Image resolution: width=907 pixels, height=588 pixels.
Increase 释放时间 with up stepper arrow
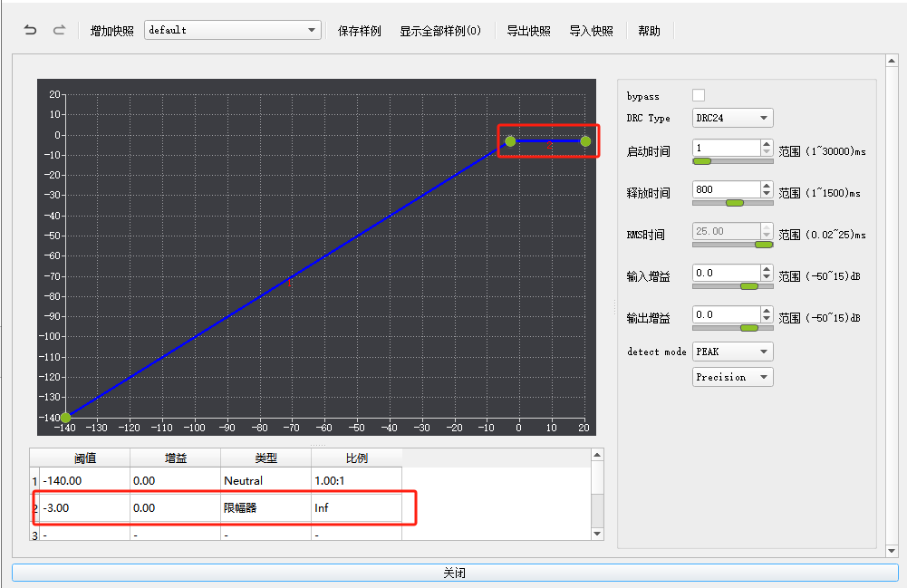pos(767,186)
